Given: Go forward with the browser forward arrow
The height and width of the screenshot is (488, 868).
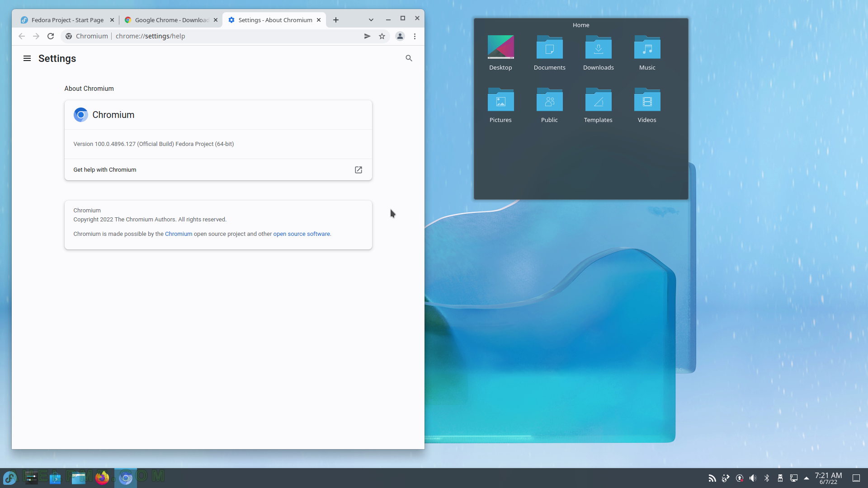Looking at the screenshot, I should pyautogui.click(x=36, y=36).
